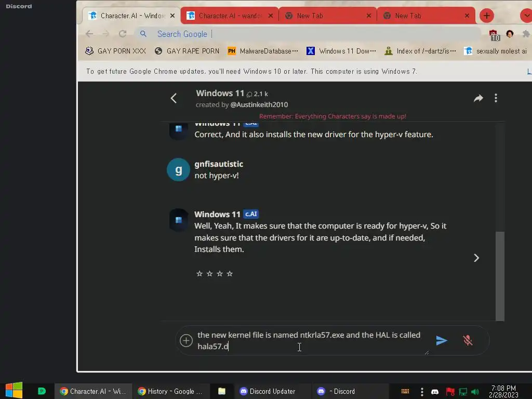Screen dimensions: 532x399
Task: Open the MalwareDatabase bookmark
Action: (x=263, y=51)
